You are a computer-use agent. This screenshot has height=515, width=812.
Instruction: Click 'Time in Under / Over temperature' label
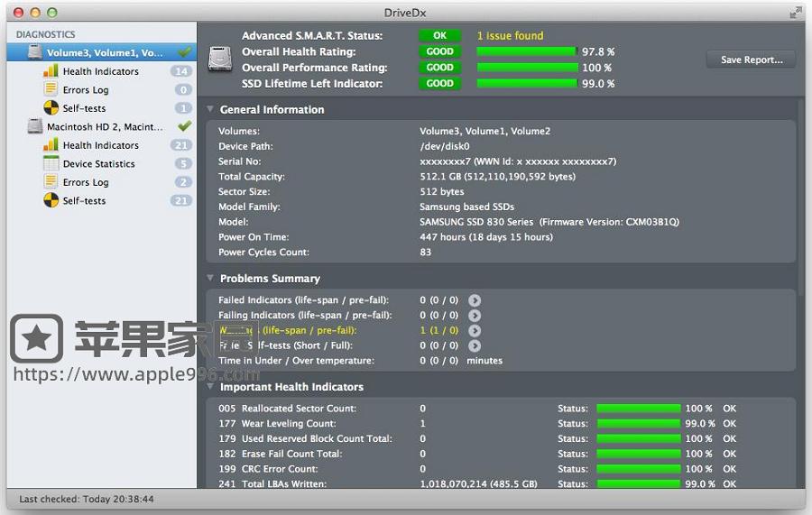(x=296, y=361)
